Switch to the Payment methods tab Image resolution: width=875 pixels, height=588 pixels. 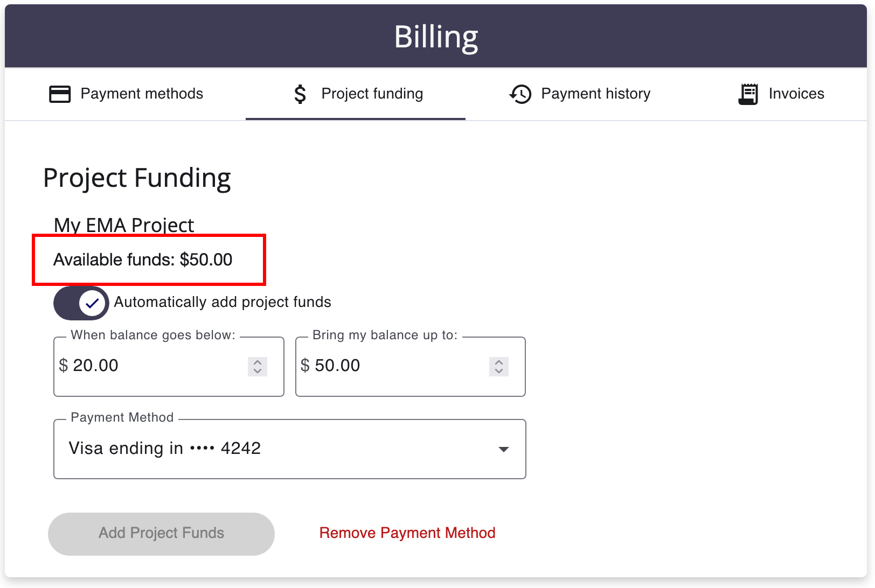(x=127, y=94)
